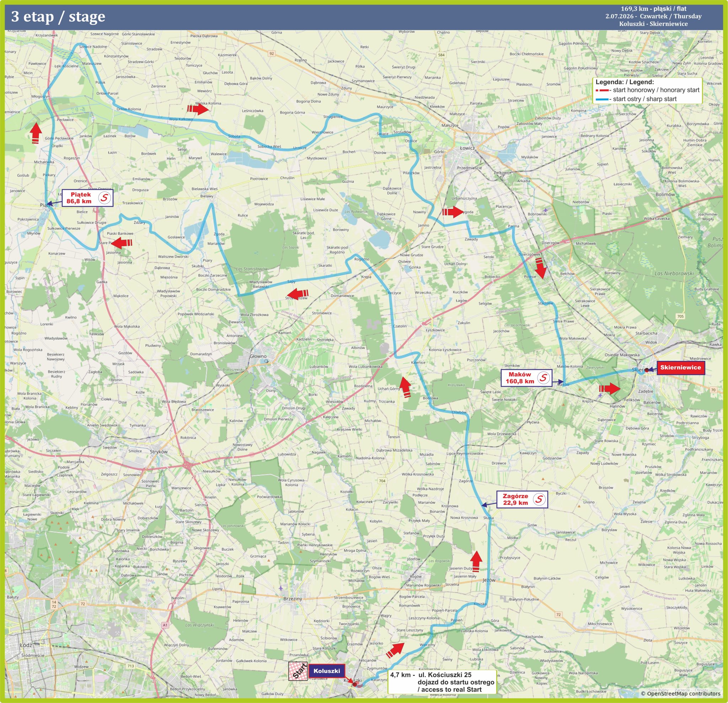Click the red downward arrow near Polesie
The width and height of the screenshot is (728, 703).
click(x=540, y=268)
